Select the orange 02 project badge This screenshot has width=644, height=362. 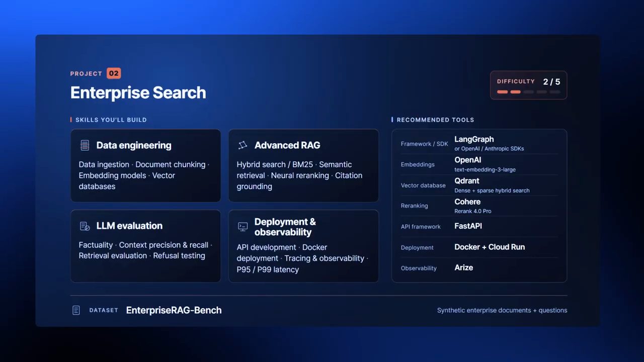114,73
